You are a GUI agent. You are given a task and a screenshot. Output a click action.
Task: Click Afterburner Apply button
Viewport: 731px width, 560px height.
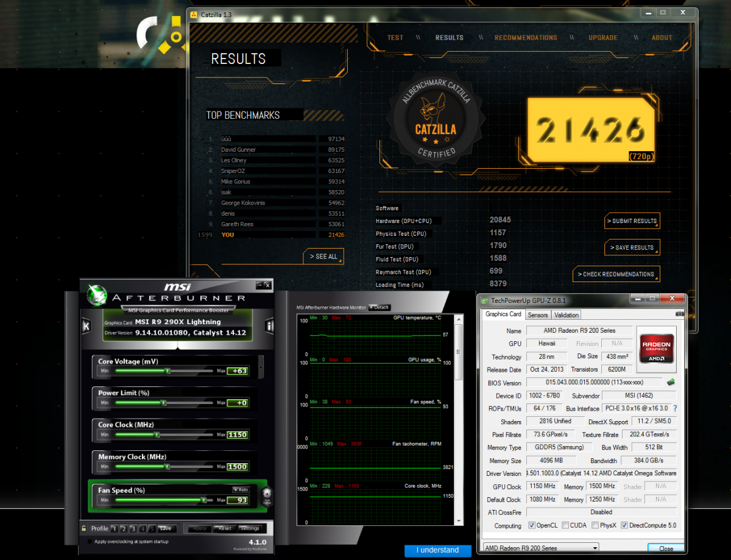[200, 529]
